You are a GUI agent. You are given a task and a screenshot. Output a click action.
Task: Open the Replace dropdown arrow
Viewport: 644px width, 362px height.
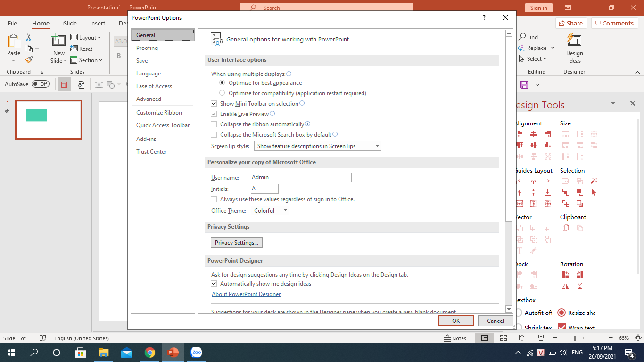[553, 48]
